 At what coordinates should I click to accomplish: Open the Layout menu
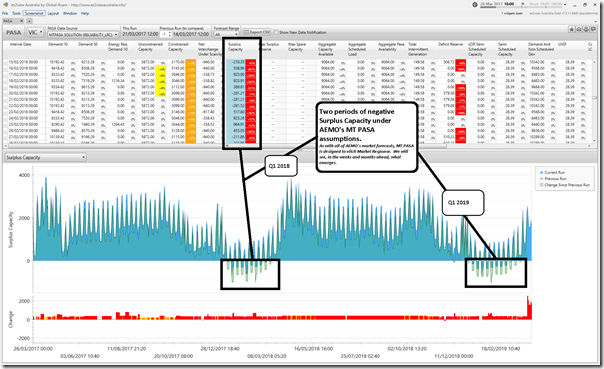(x=53, y=13)
